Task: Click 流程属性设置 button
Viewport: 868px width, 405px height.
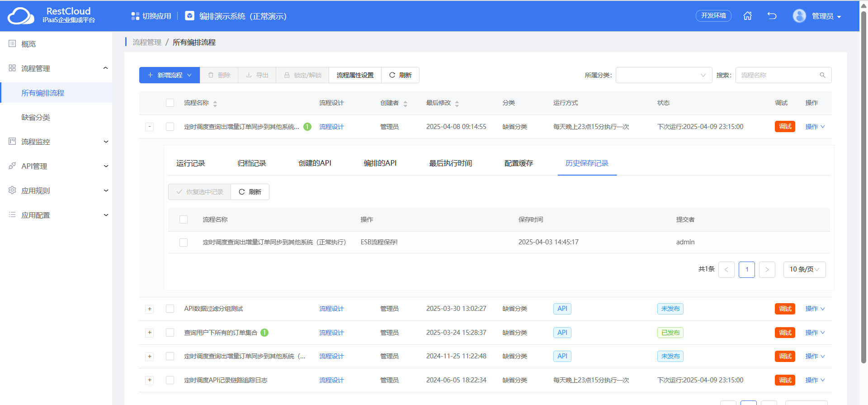Action: pos(355,75)
